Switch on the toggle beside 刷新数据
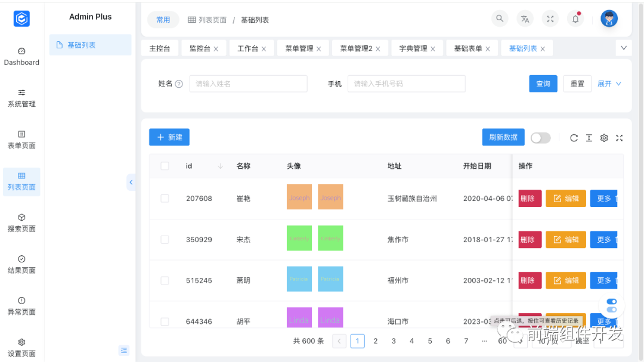This screenshot has width=644, height=362. 540,137
